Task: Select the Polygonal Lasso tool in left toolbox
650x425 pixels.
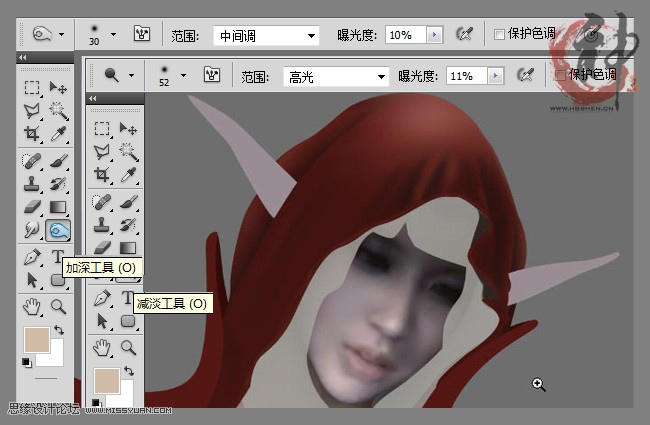Action: point(32,111)
